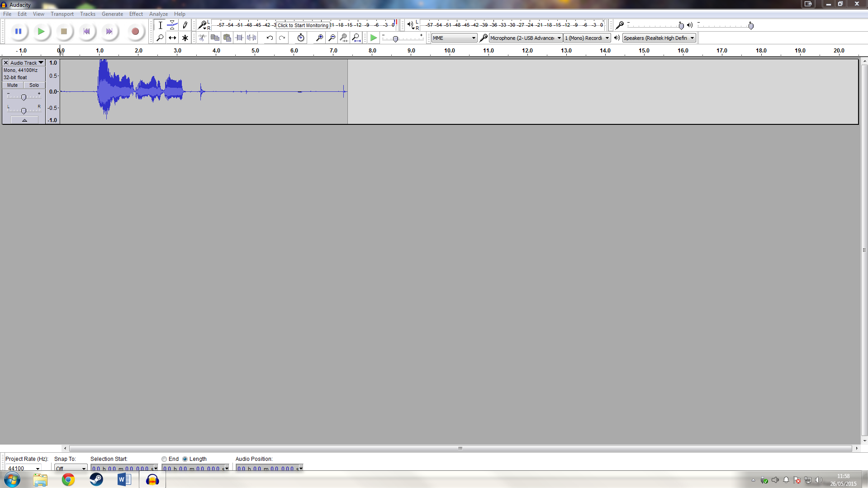Open the Effect menu
This screenshot has width=868, height=488.
coord(136,14)
